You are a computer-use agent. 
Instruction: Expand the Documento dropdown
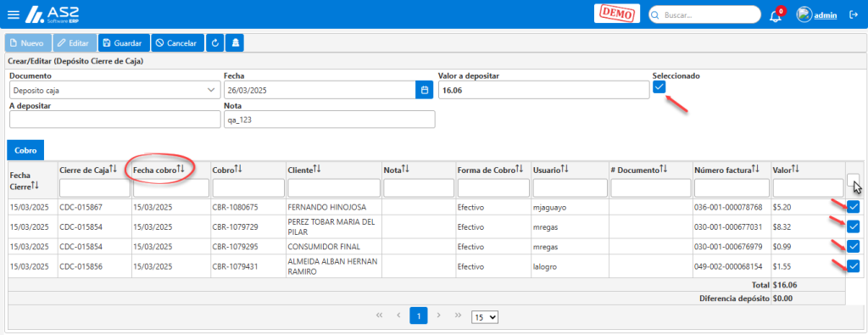(x=114, y=90)
